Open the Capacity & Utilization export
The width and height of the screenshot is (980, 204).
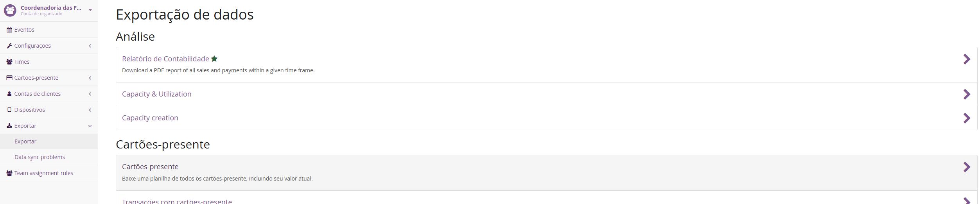156,94
